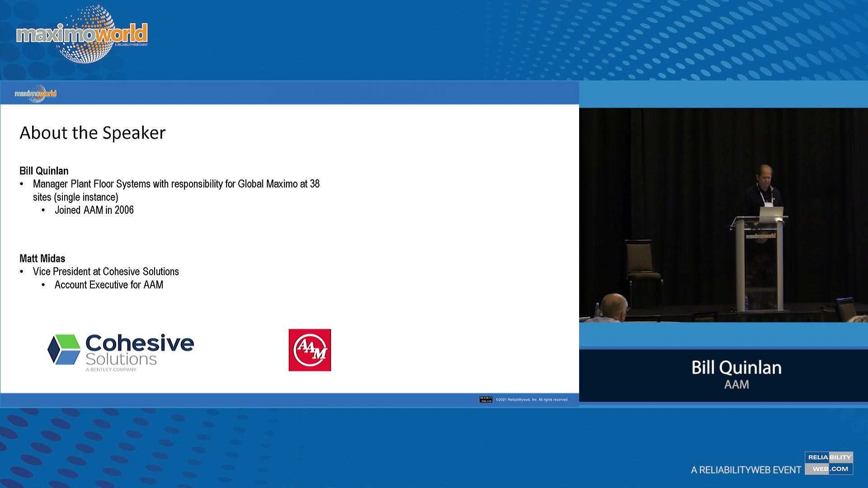The width and height of the screenshot is (868, 488).
Task: Click the MaximoWorld logo on podium front
Action: (761, 236)
